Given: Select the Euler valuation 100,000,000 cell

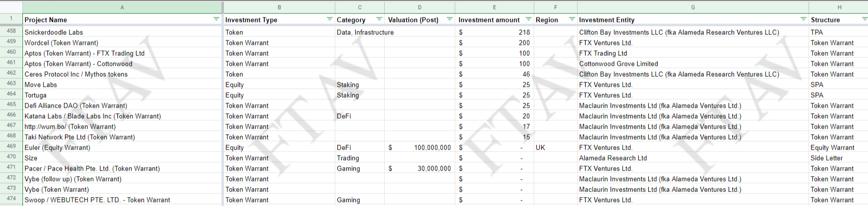Looking at the screenshot, I should pos(420,148).
